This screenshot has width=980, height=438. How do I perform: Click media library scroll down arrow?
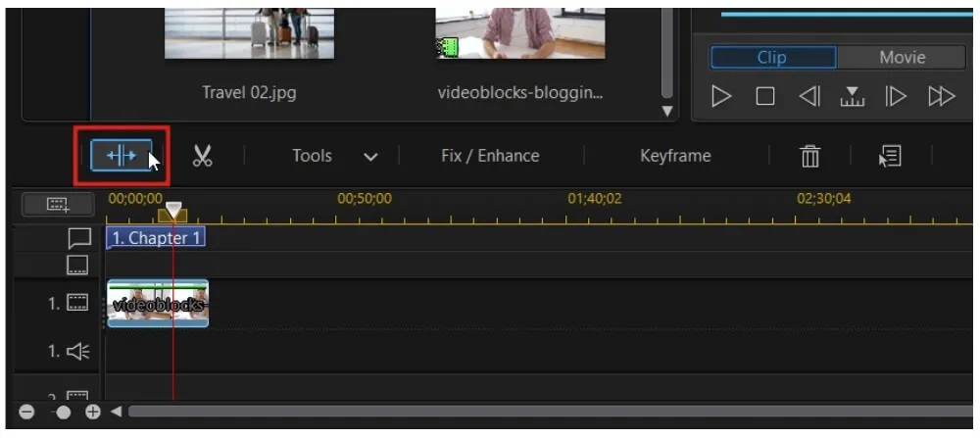click(666, 112)
